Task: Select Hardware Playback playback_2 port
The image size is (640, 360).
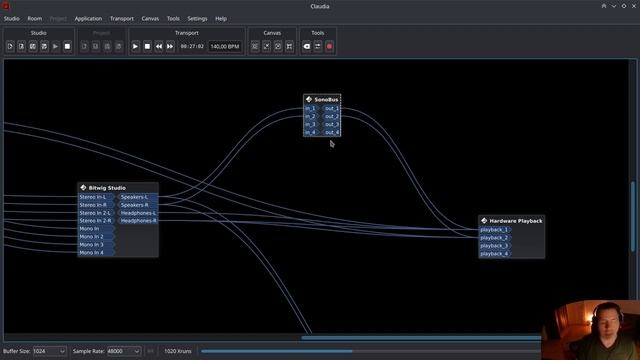Action: [x=495, y=238]
